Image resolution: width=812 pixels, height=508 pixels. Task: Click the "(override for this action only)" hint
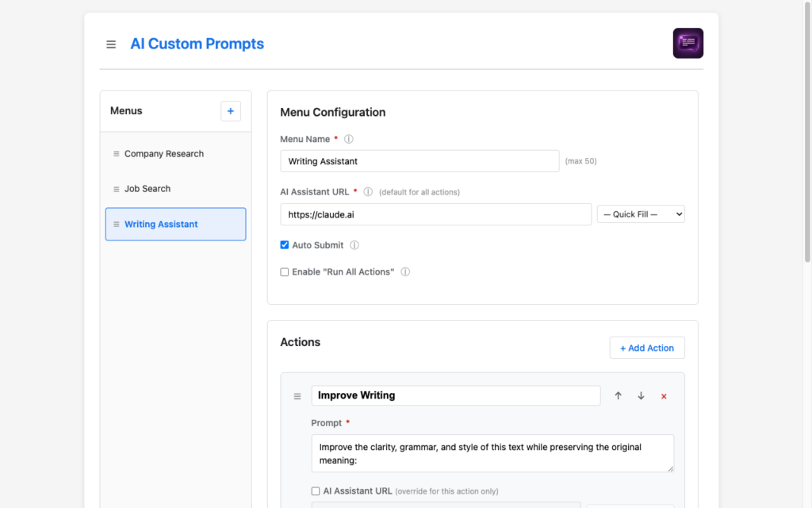pos(446,491)
